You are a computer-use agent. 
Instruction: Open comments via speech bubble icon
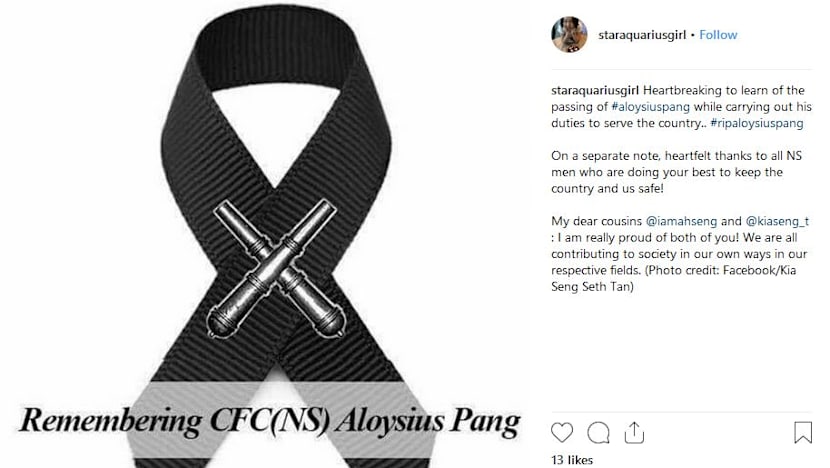[x=598, y=433]
